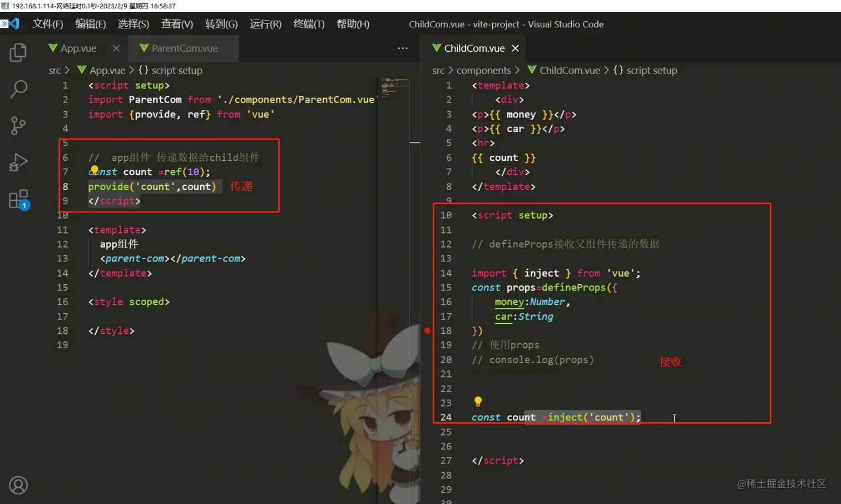The image size is (841, 504).
Task: Click the ParentCom import line in App.vue
Action: (x=231, y=100)
